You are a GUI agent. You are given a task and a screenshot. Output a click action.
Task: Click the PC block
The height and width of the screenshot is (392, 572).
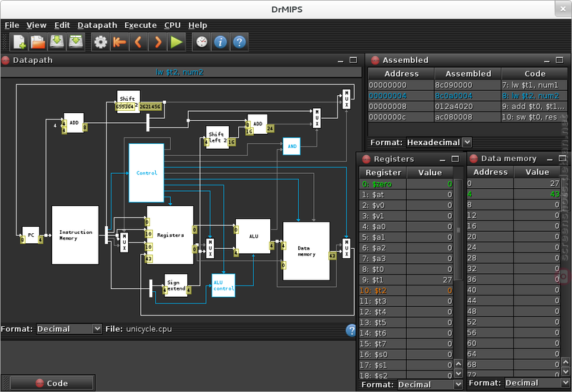coord(31,235)
